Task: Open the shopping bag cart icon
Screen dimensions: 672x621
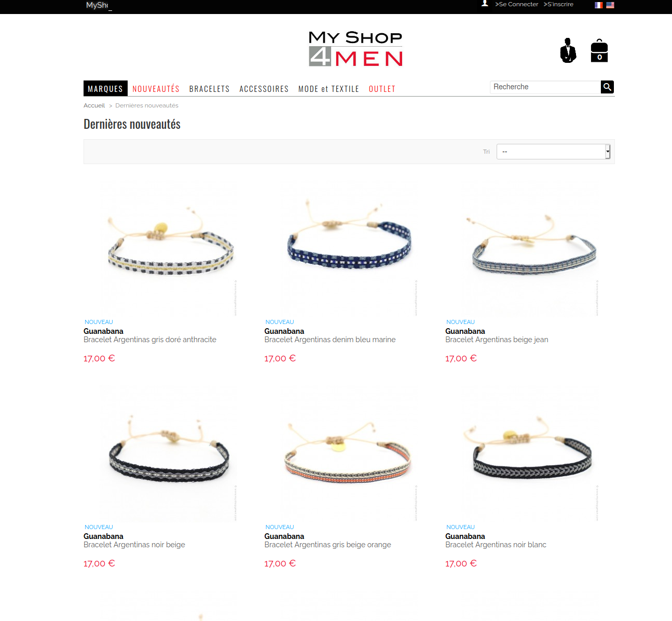Action: [599, 50]
